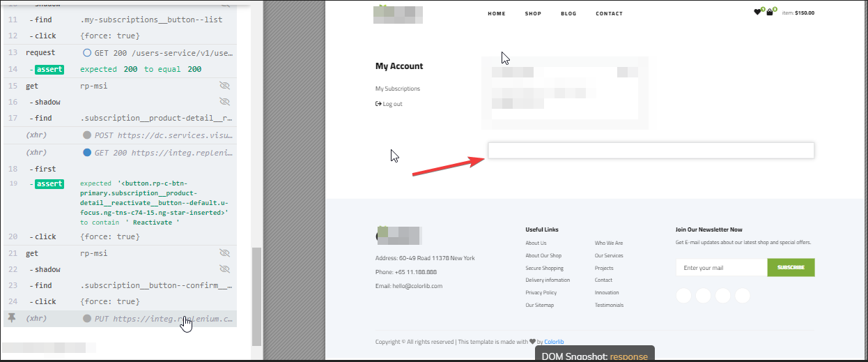Open the BLOG menu item

click(x=568, y=13)
